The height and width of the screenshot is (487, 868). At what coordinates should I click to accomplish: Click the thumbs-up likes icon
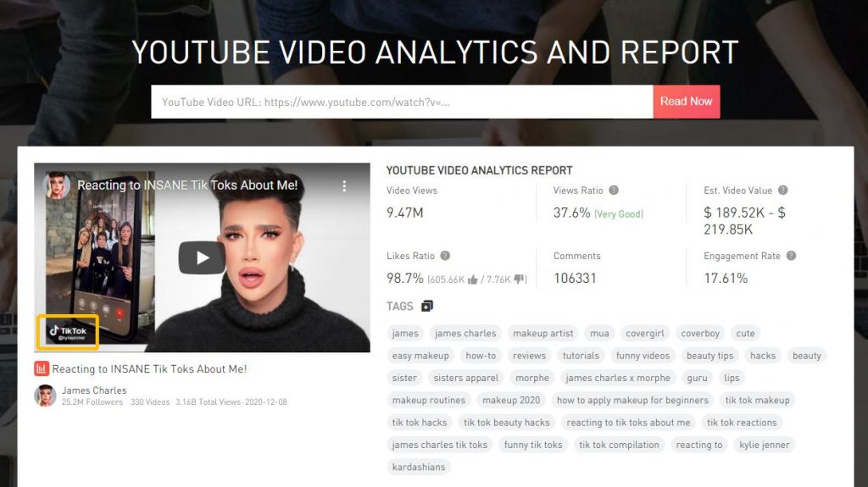point(472,279)
